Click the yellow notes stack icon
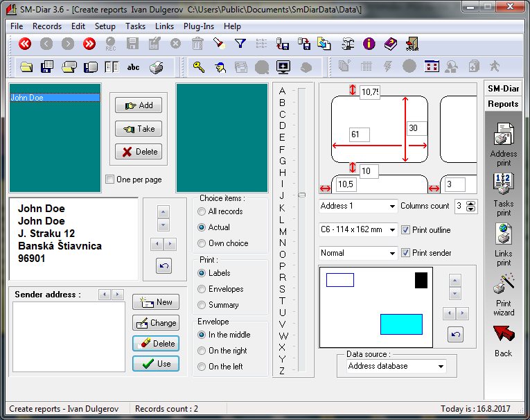The width and height of the screenshot is (530, 420). coord(69,67)
